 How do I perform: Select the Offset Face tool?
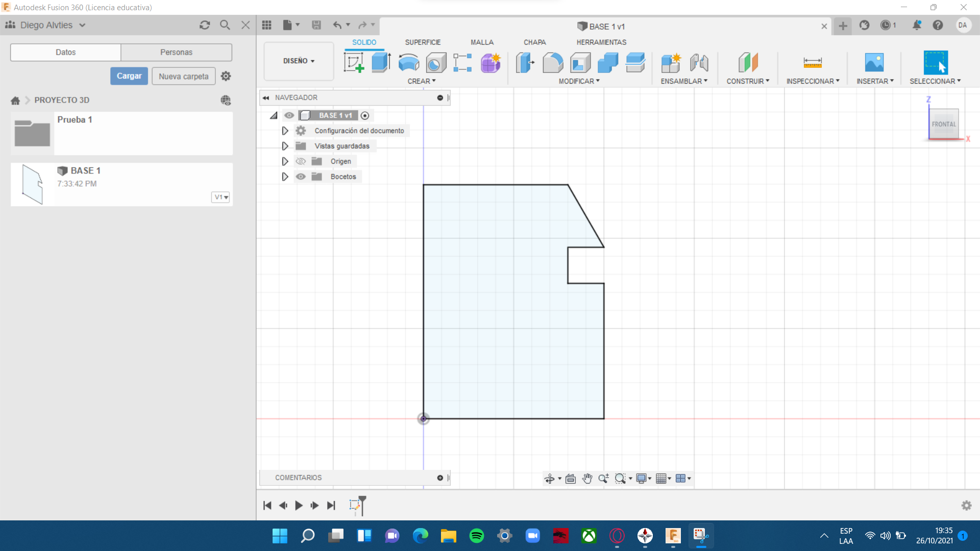[x=635, y=63]
